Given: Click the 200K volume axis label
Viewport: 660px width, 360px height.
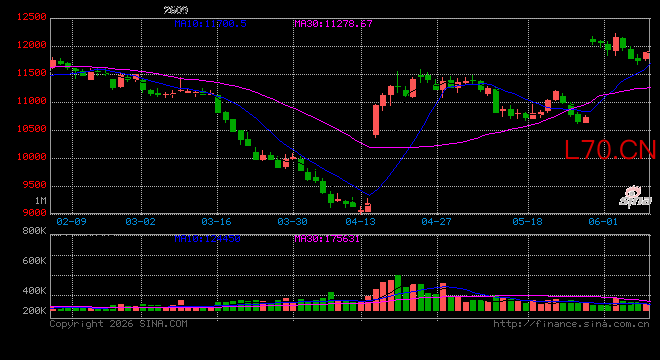Looking at the screenshot, I should click(x=35, y=311).
